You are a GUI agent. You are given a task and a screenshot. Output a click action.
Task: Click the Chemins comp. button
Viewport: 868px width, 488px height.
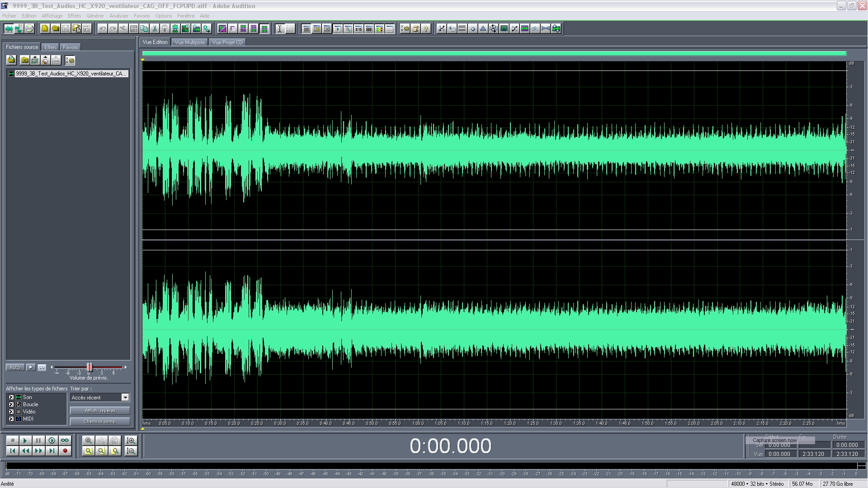coord(100,422)
